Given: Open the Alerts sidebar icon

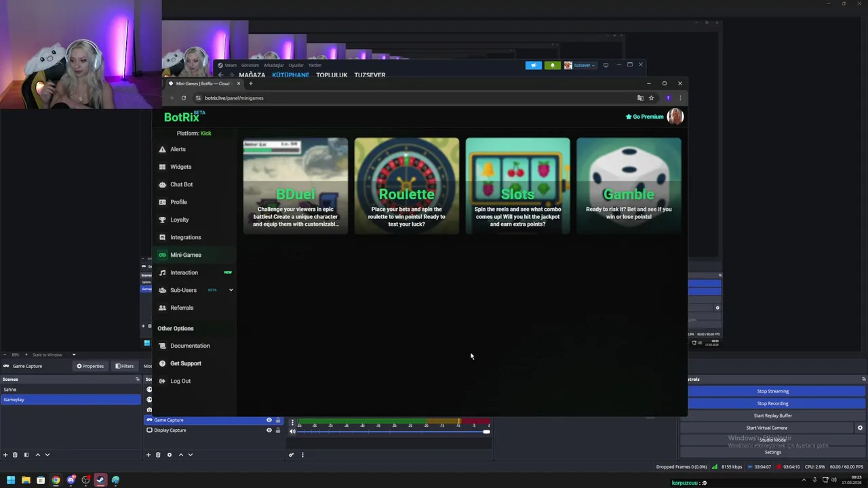Looking at the screenshot, I should click(162, 149).
